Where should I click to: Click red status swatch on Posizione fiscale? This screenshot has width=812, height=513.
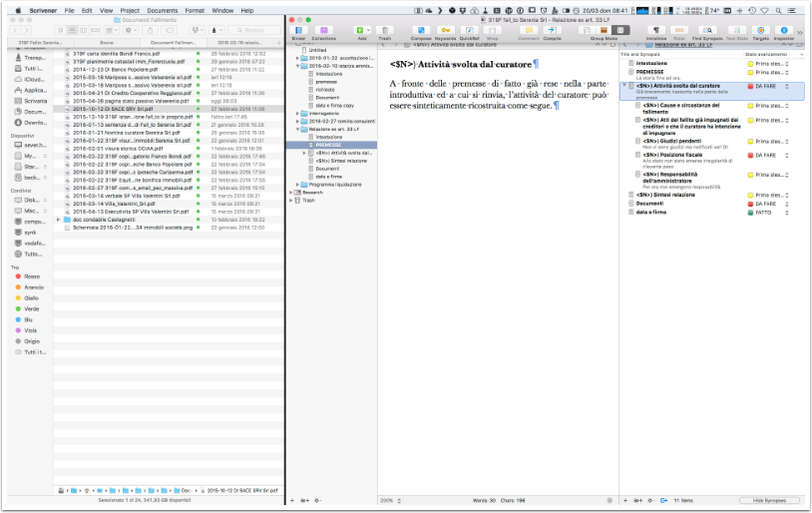750,156
